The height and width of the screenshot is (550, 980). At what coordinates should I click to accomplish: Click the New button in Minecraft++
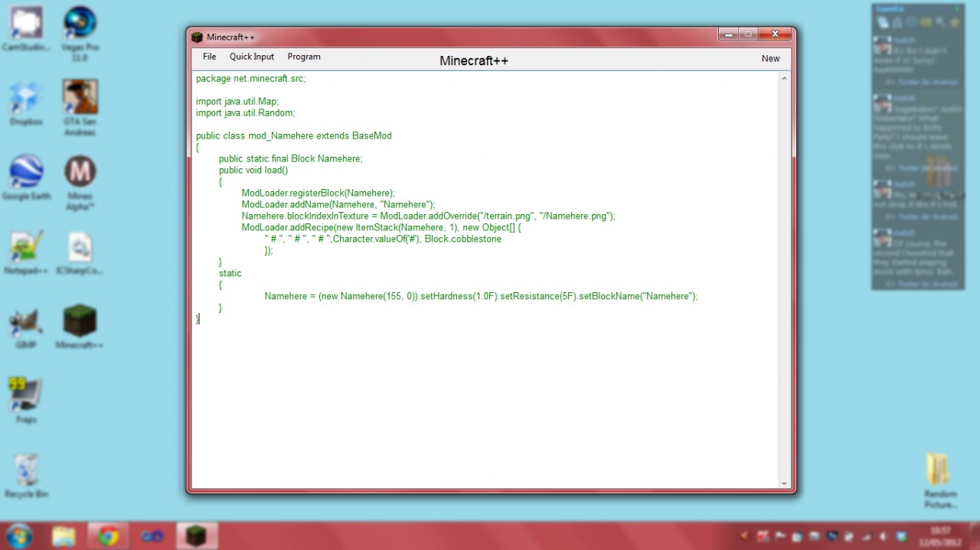coord(770,58)
